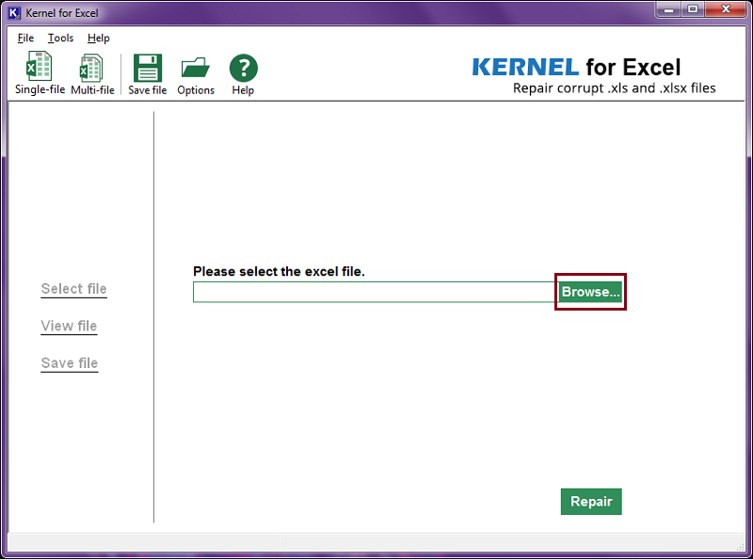753x560 pixels.
Task: Open the Help menu
Action: 99,38
